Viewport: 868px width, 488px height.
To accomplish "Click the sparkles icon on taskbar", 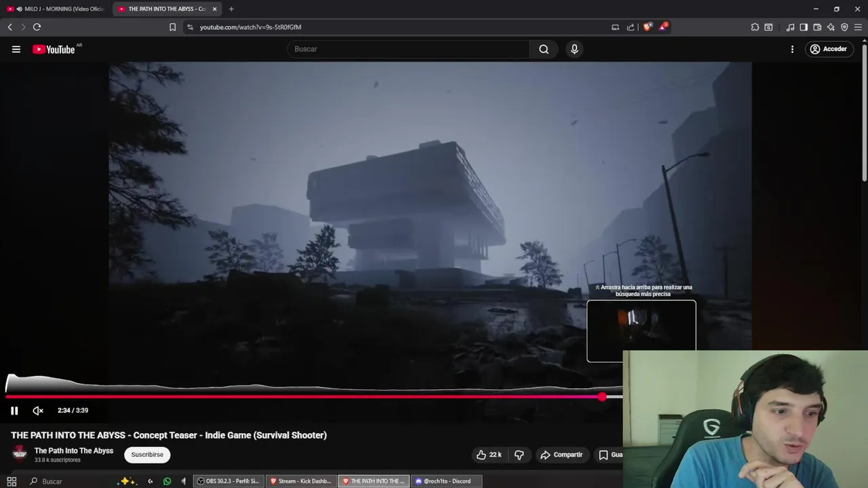I will click(126, 481).
